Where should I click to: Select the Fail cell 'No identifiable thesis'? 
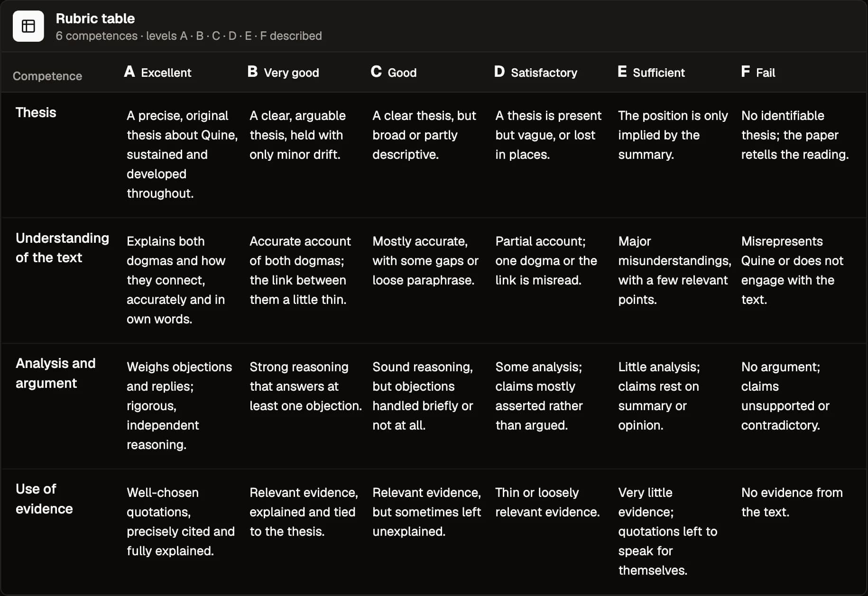[795, 135]
